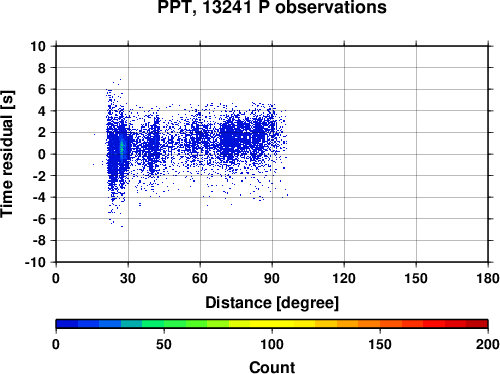The width and height of the screenshot is (500, 374).
Task: Click the y-axis tick label '10'
Action: (38, 46)
